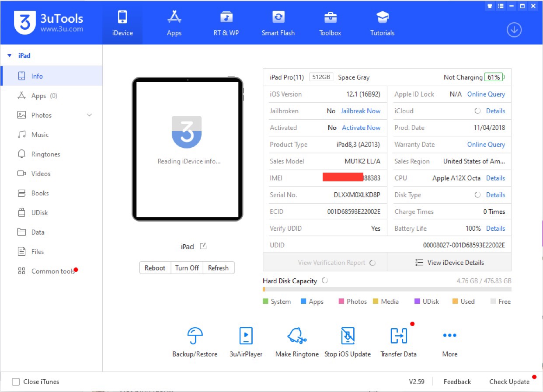Click the UDisk drive sidebar icon
The image size is (543, 392).
21,212
